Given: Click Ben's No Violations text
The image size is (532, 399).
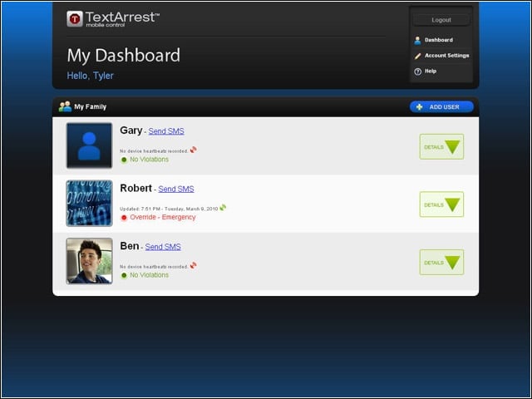Looking at the screenshot, I should point(150,275).
